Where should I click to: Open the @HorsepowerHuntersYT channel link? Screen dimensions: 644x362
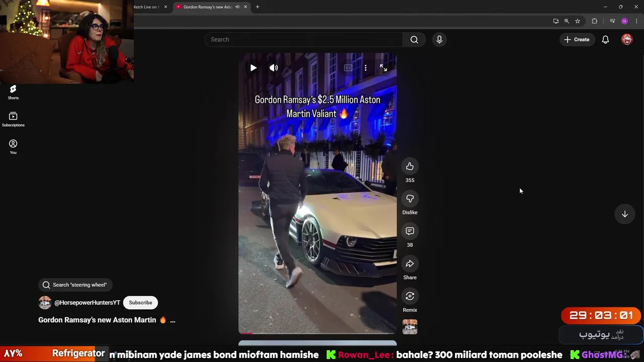click(x=87, y=303)
